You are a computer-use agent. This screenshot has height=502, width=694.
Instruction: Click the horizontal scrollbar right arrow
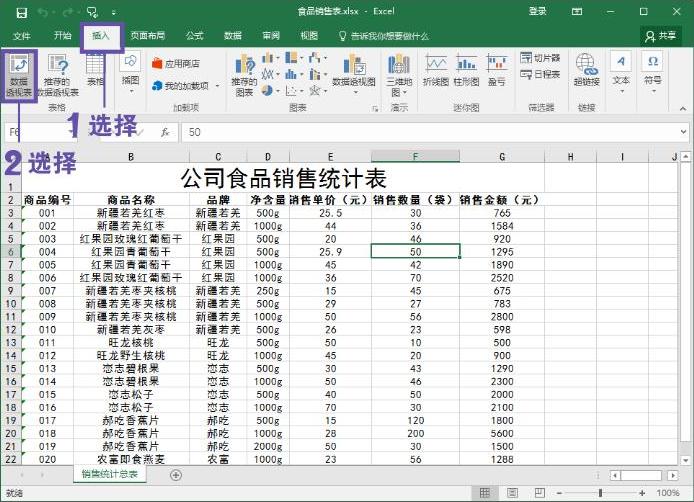[x=673, y=475]
